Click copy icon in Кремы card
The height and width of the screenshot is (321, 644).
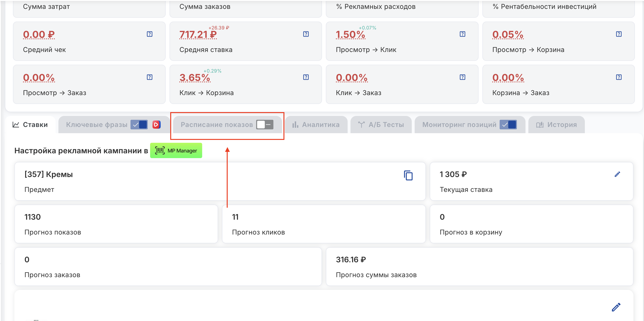pos(408,175)
